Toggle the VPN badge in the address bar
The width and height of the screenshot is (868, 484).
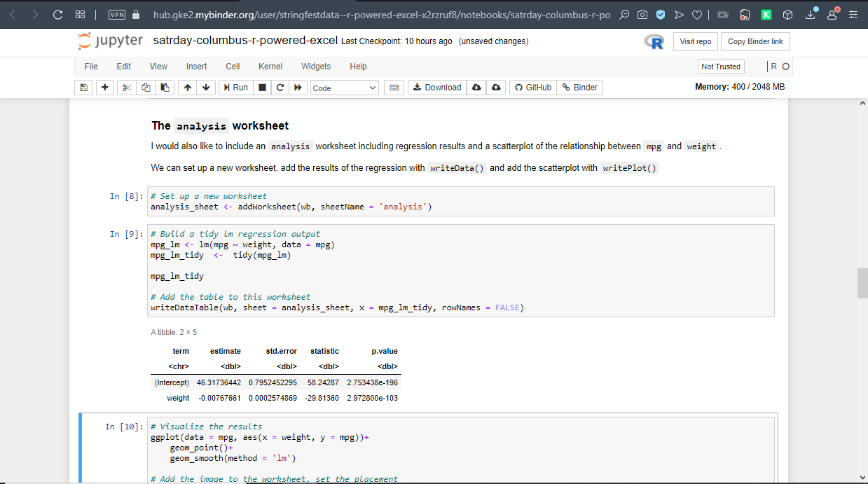coord(117,14)
